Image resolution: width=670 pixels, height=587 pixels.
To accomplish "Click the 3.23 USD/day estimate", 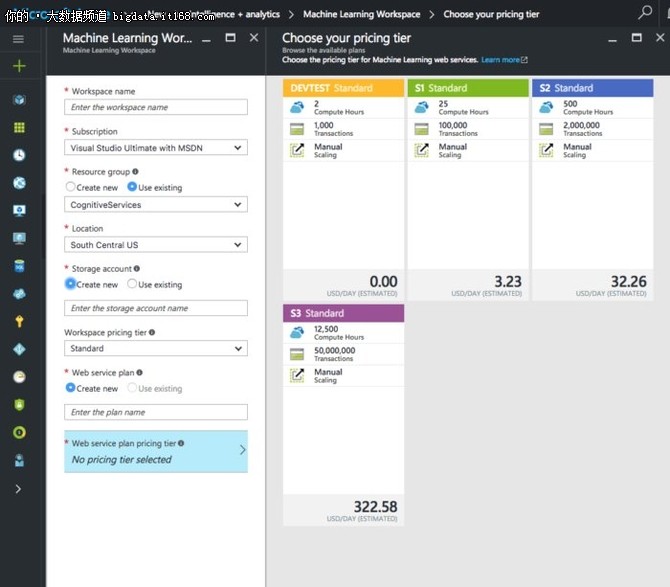I will [508, 282].
